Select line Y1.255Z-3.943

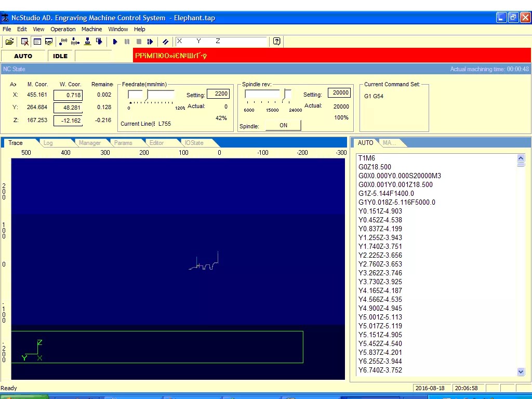click(x=380, y=237)
